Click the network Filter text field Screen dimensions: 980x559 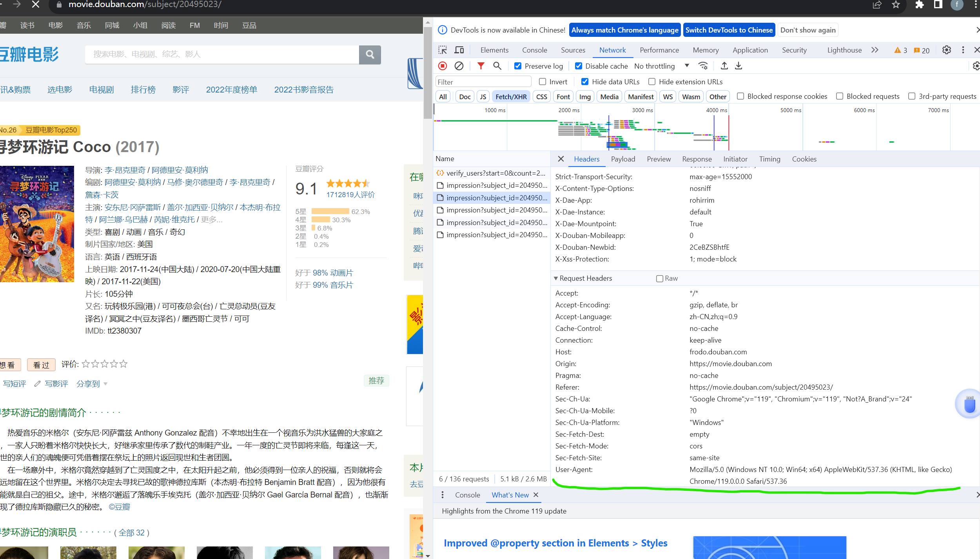[483, 82]
